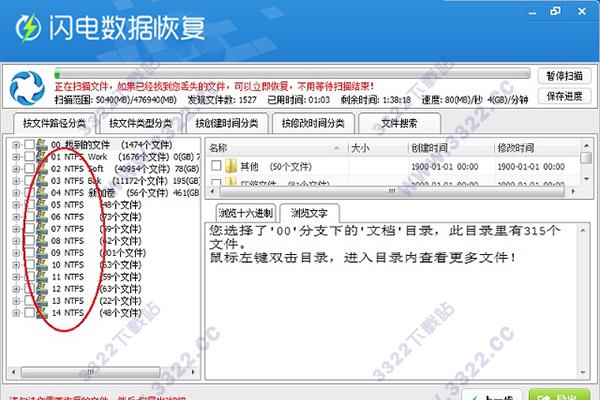Tick the checkbox for 06 NTFS

(29, 217)
